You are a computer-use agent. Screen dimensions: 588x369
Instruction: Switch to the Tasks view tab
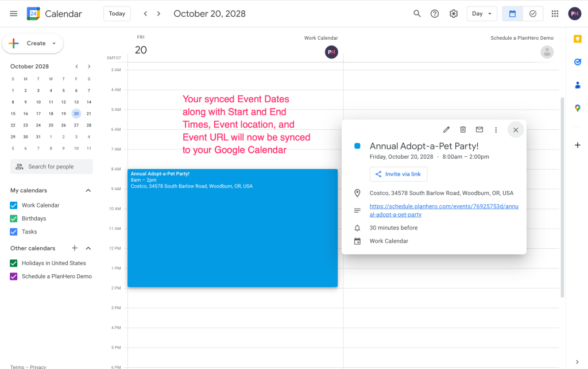click(x=533, y=14)
